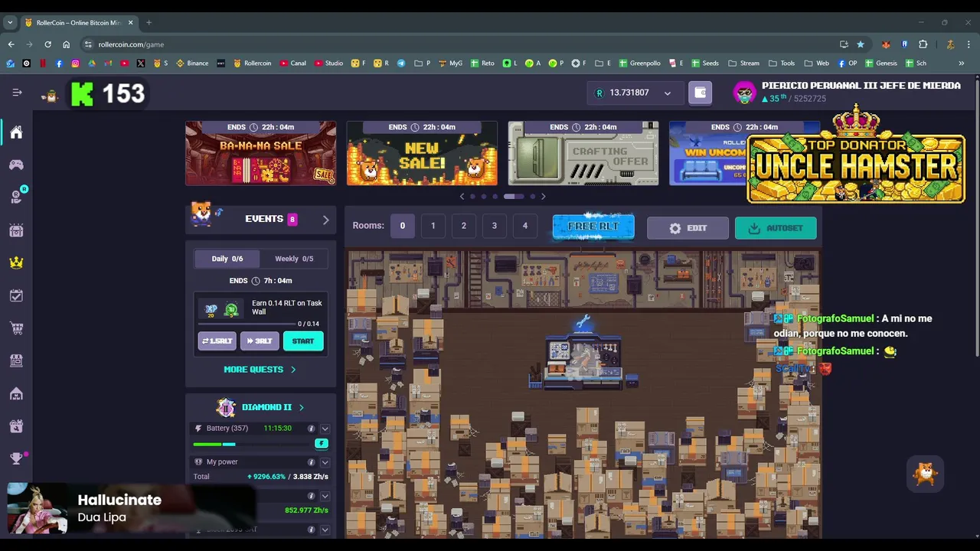
Task: Open the house storage icon in sidebar
Action: [16, 393]
